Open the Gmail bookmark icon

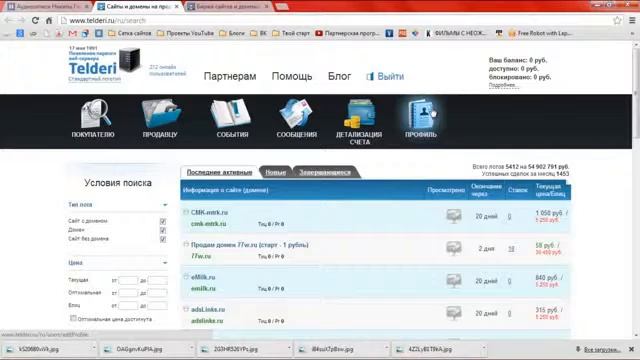pos(73,33)
